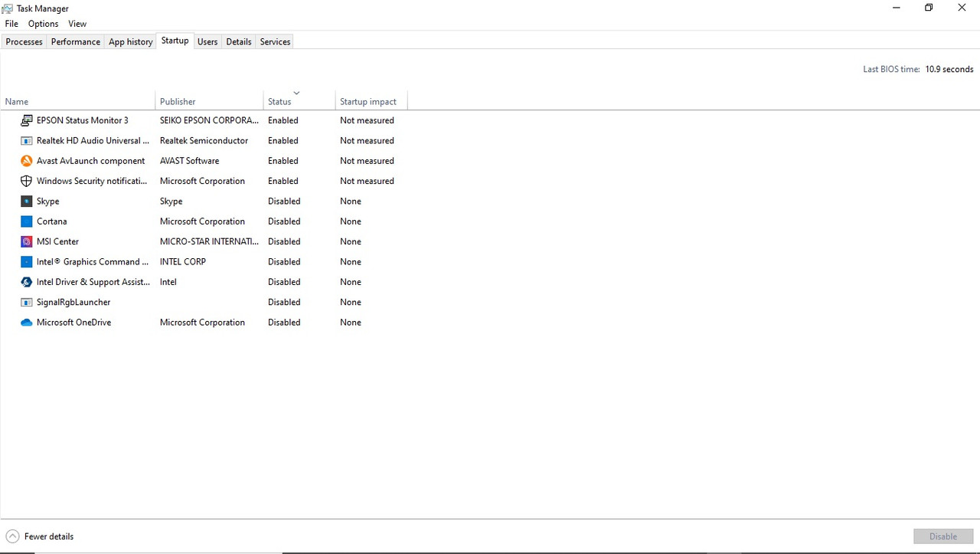Image resolution: width=980 pixels, height=554 pixels.
Task: Switch to the Performance tab
Action: [75, 41]
